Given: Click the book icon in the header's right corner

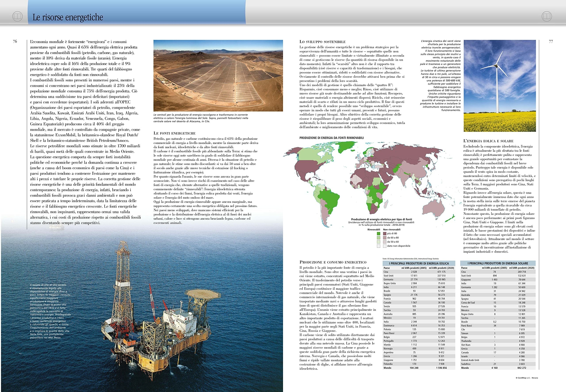Looking at the screenshot, I should click(547, 16).
